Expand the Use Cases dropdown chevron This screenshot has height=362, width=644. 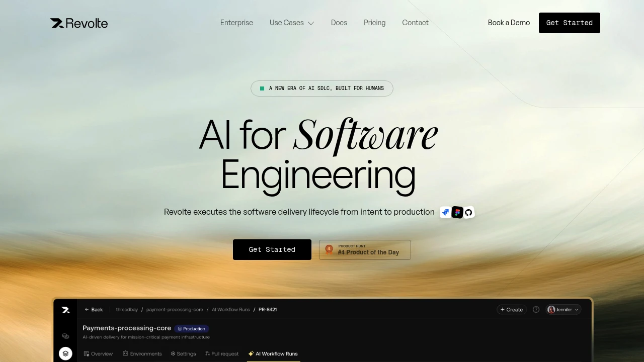[311, 23]
